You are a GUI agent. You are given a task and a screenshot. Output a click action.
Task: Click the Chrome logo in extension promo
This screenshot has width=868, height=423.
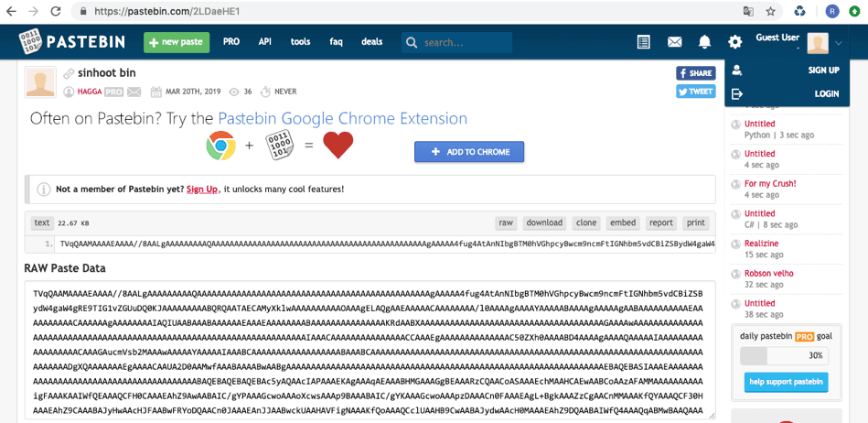(220, 146)
